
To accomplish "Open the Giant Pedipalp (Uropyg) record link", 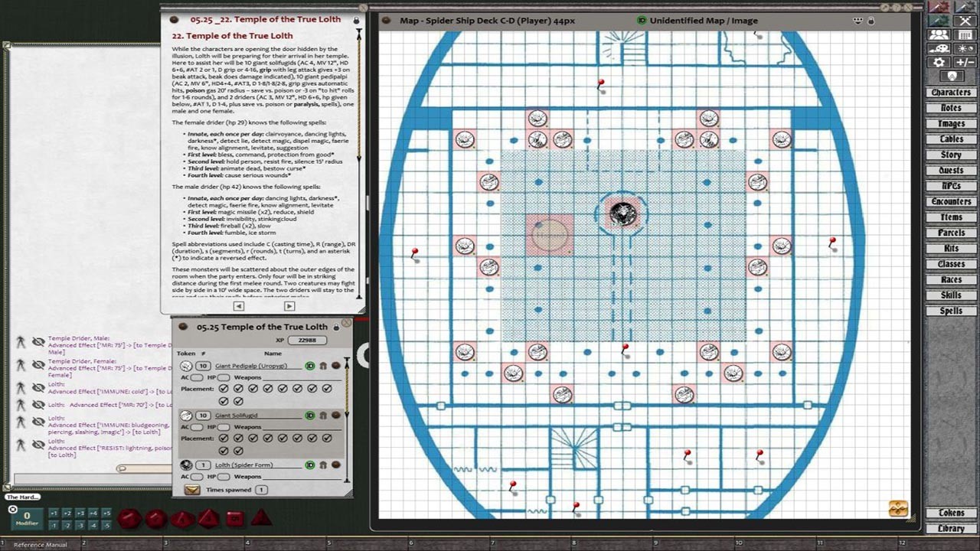I will (x=253, y=366).
